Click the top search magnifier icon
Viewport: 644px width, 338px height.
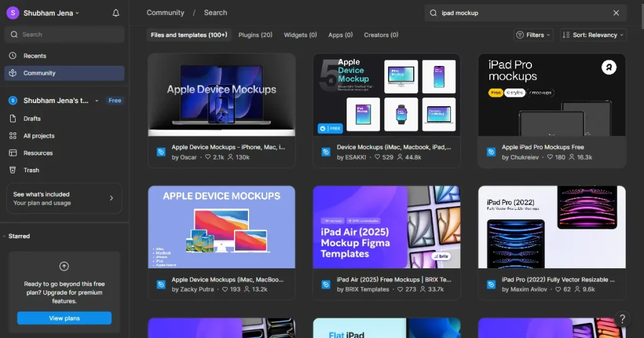click(x=433, y=13)
